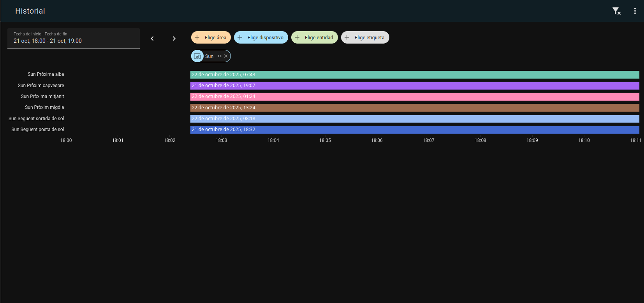This screenshot has width=644, height=303.
Task: Open the Elige etiqueta picker
Action: tap(365, 37)
